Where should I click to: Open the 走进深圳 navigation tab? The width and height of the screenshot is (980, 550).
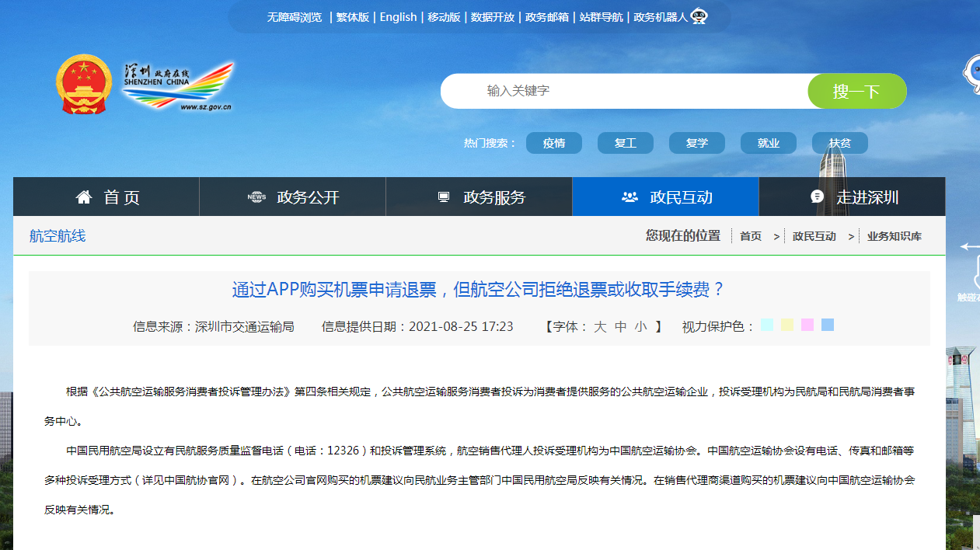(867, 197)
